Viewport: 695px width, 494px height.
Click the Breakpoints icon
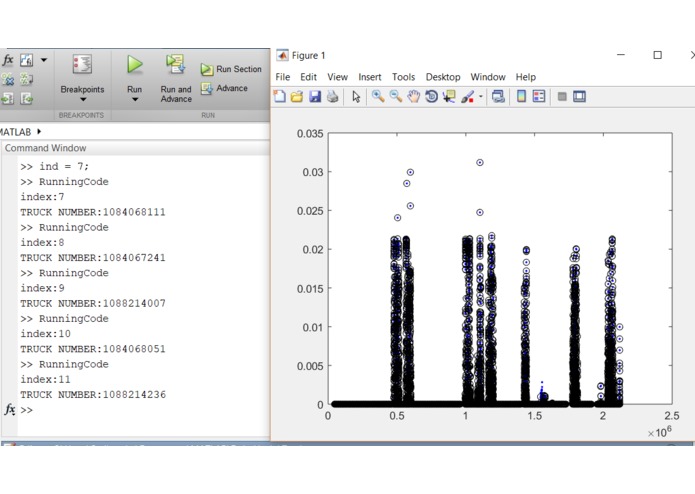click(82, 65)
